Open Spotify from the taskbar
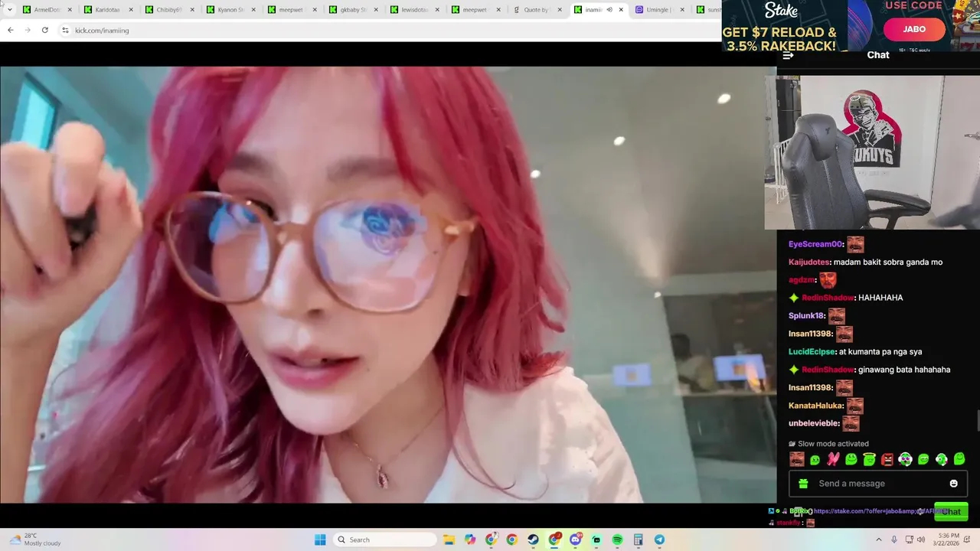The height and width of the screenshot is (551, 980). [x=617, y=540]
